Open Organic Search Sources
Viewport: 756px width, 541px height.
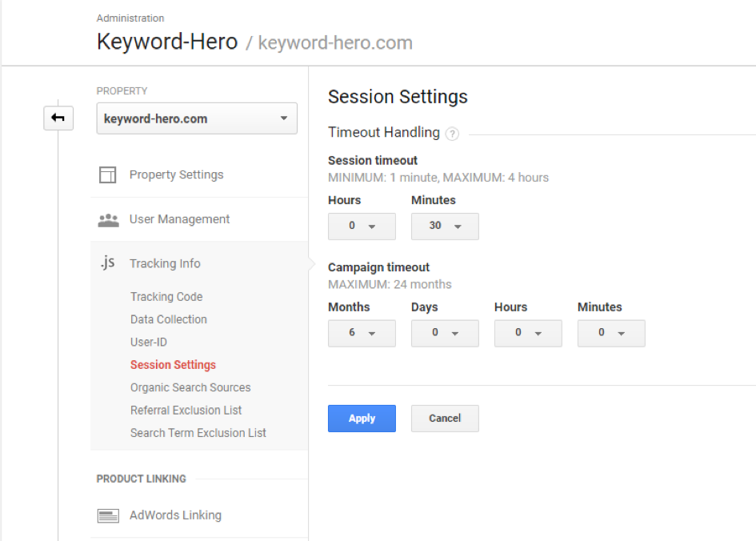click(x=190, y=387)
